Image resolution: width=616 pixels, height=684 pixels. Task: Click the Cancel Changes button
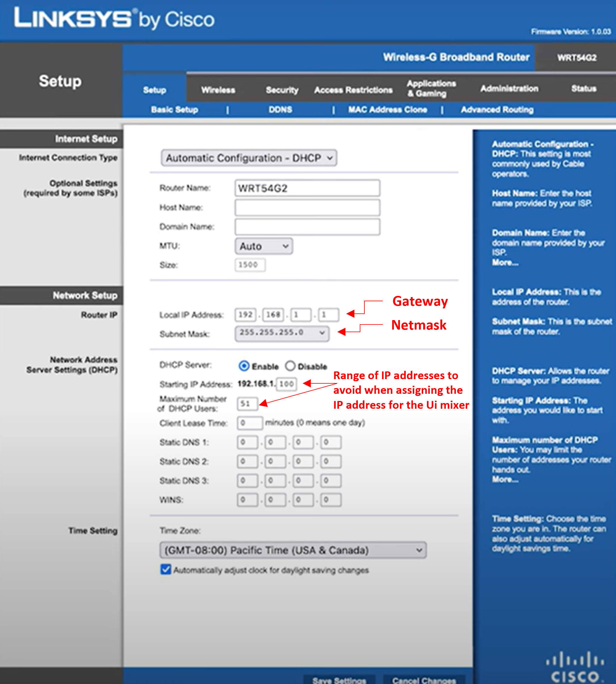pyautogui.click(x=424, y=680)
